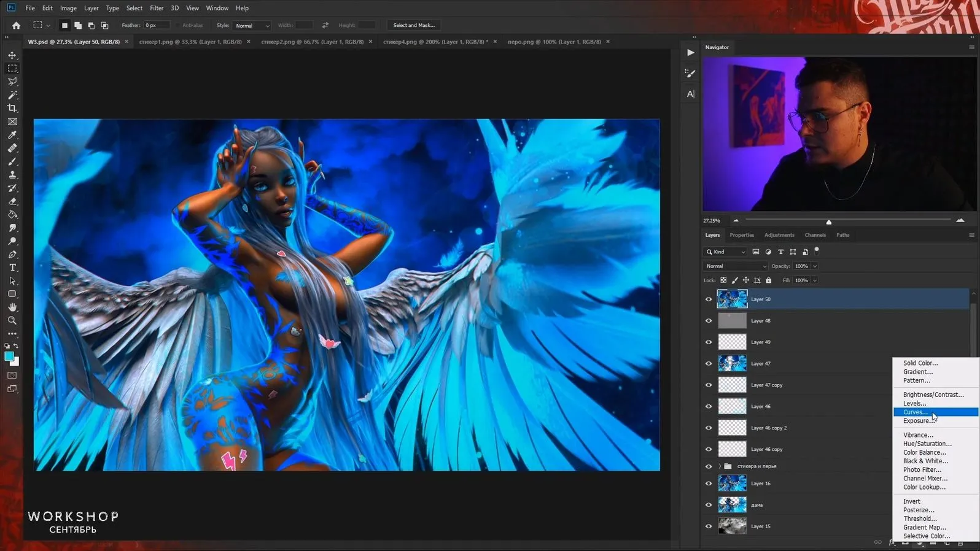Open the Actions play panel icon
Screen dimensions: 980x551
691,53
